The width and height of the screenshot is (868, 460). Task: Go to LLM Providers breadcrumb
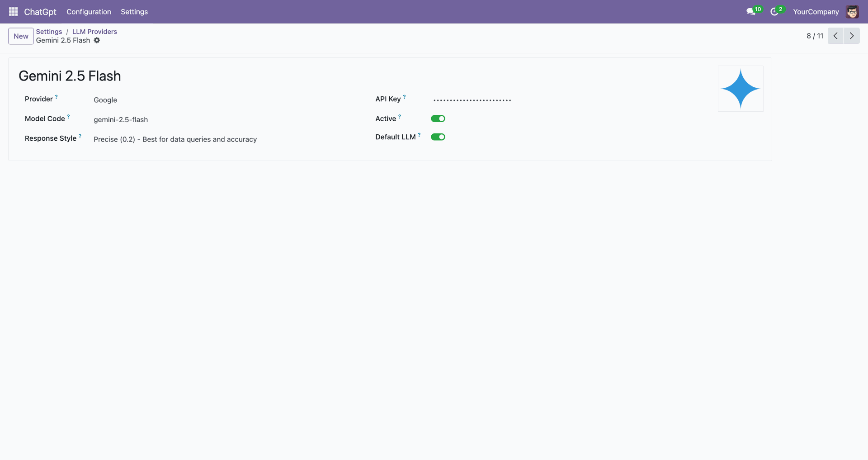[x=94, y=32]
